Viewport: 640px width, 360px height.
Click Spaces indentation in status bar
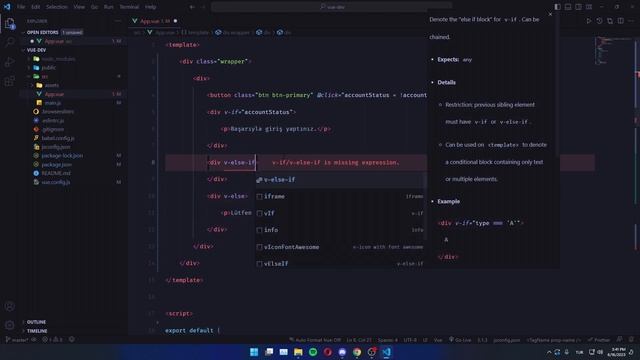point(387,340)
